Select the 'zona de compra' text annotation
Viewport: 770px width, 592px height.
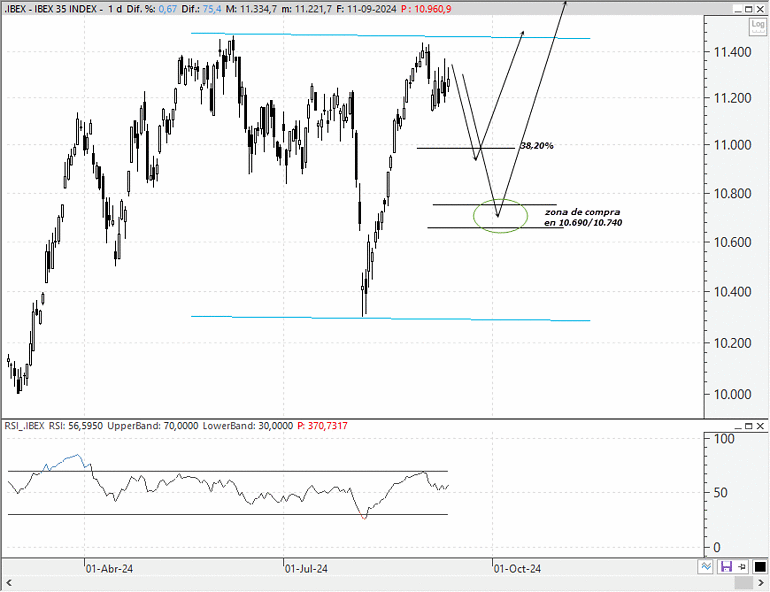click(x=583, y=217)
